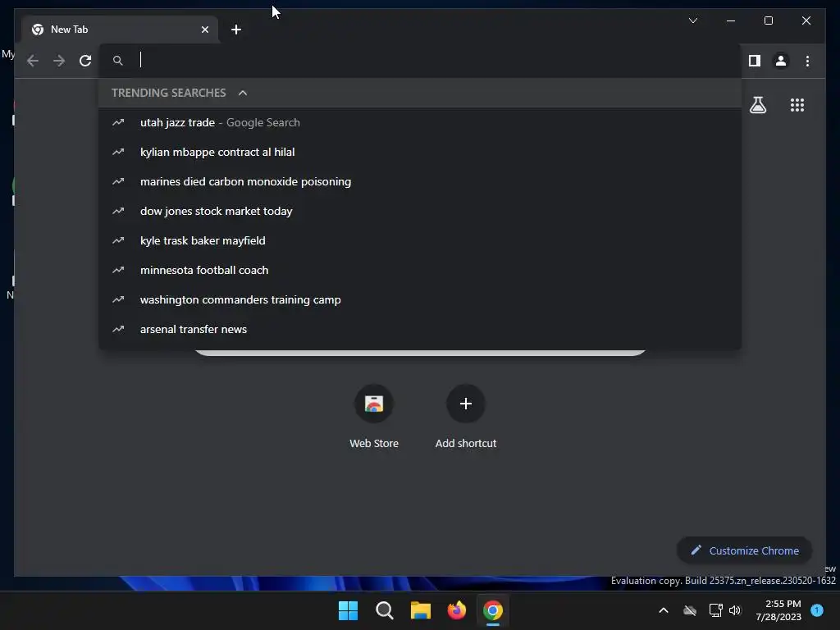Image resolution: width=840 pixels, height=630 pixels.
Task: Select the New Tab tab
Action: pos(120,30)
